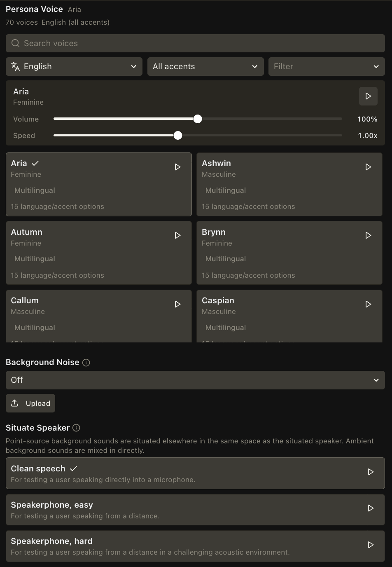This screenshot has height=567, width=392.
Task: Choose the Speakerphone, hard option
Action: tap(195, 546)
